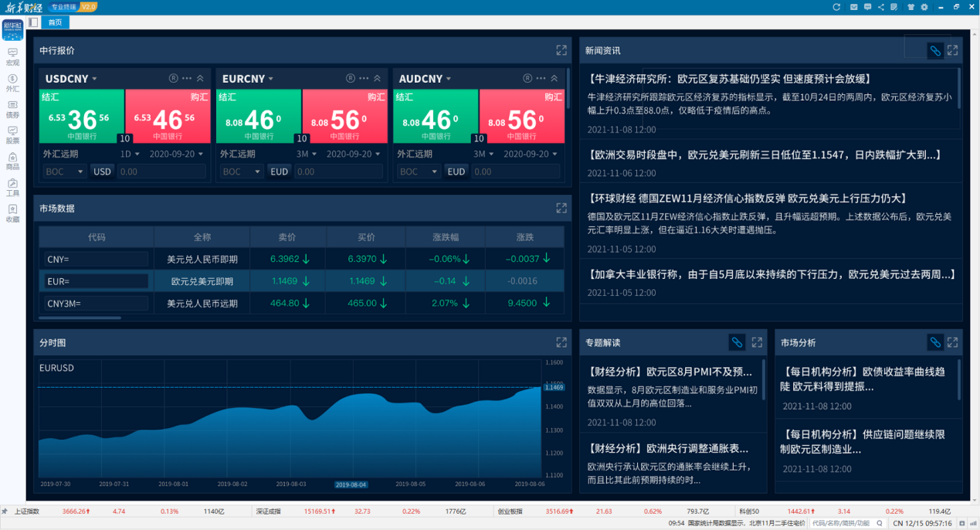Expand the 3M tenor dropdown under EURCNY
This screenshot has height=530, width=980.
(x=312, y=154)
